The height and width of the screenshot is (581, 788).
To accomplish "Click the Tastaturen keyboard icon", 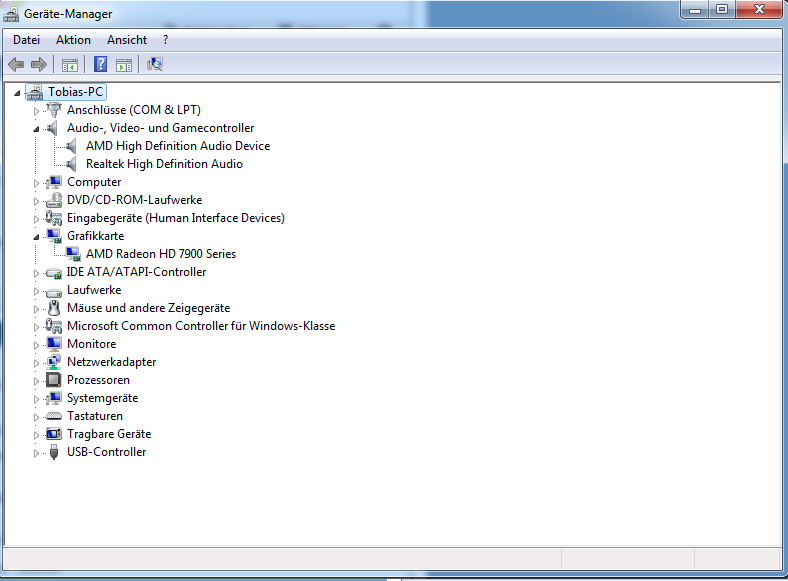I will [x=54, y=416].
